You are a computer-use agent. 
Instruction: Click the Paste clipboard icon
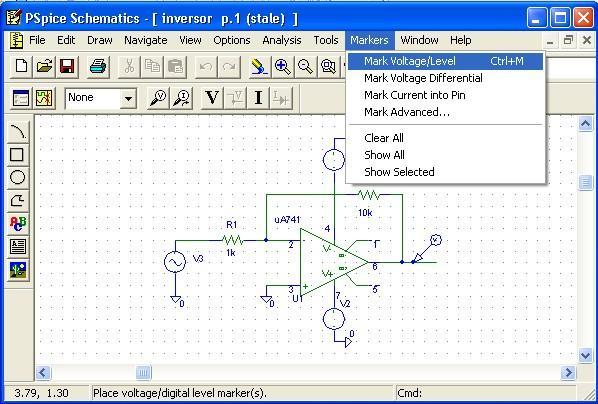click(175, 66)
